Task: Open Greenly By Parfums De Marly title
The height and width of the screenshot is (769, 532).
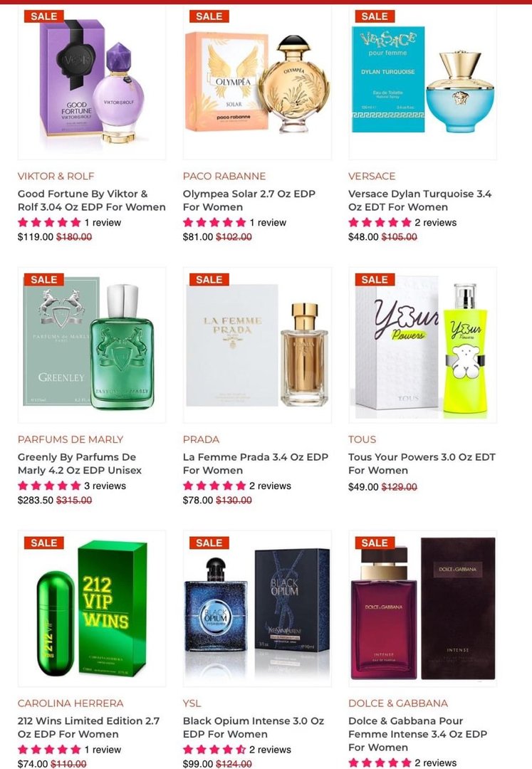Action: pos(81,464)
